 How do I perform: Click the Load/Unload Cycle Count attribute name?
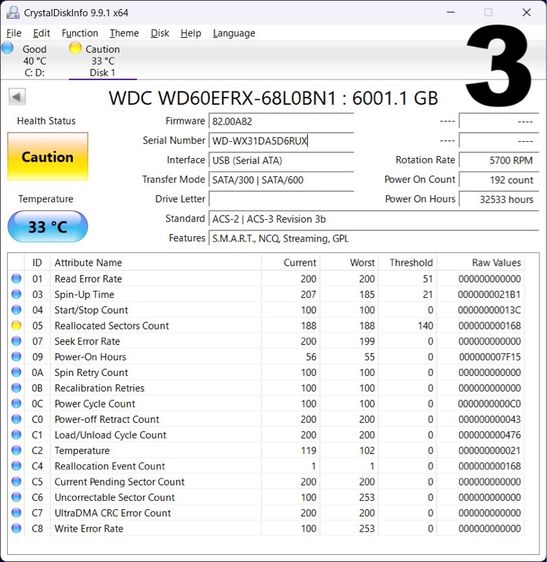pyautogui.click(x=110, y=435)
